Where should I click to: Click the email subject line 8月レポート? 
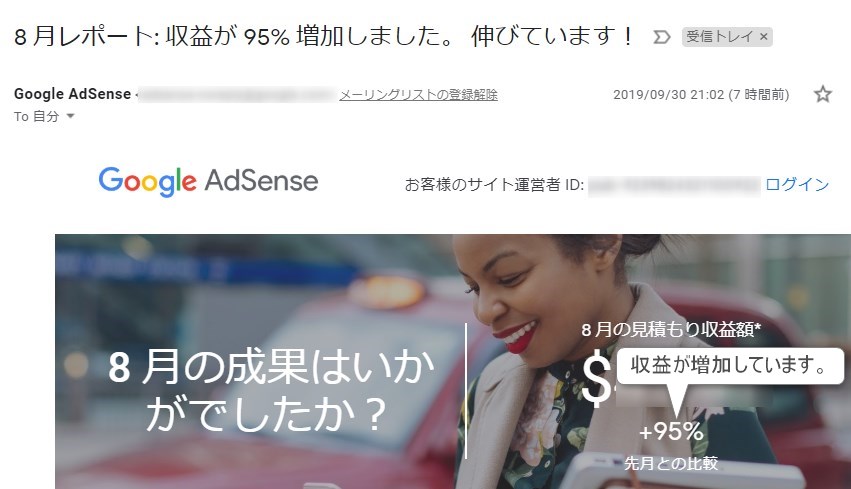[x=324, y=36]
